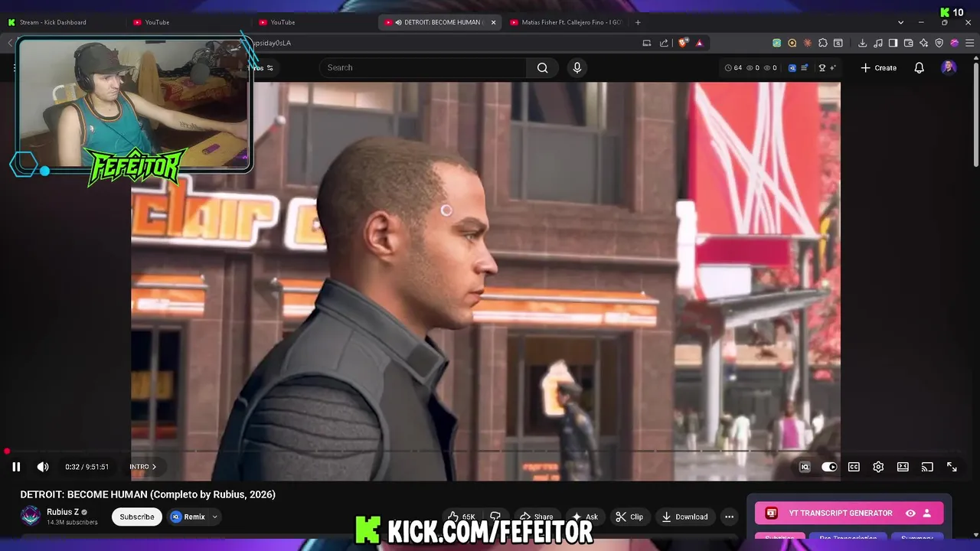Switch to Matias Fisher Ft. Callejero Fino tab
Viewport: 980px width, 551px height.
pyautogui.click(x=565, y=22)
